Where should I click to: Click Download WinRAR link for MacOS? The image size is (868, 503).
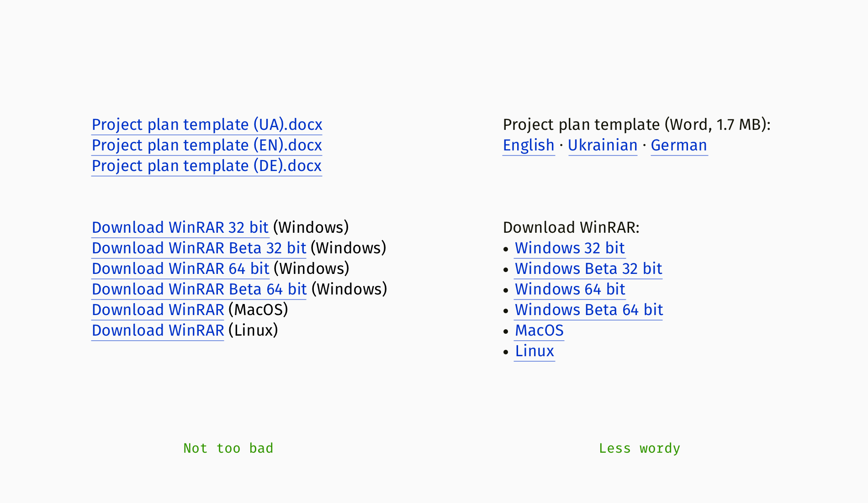pos(158,310)
